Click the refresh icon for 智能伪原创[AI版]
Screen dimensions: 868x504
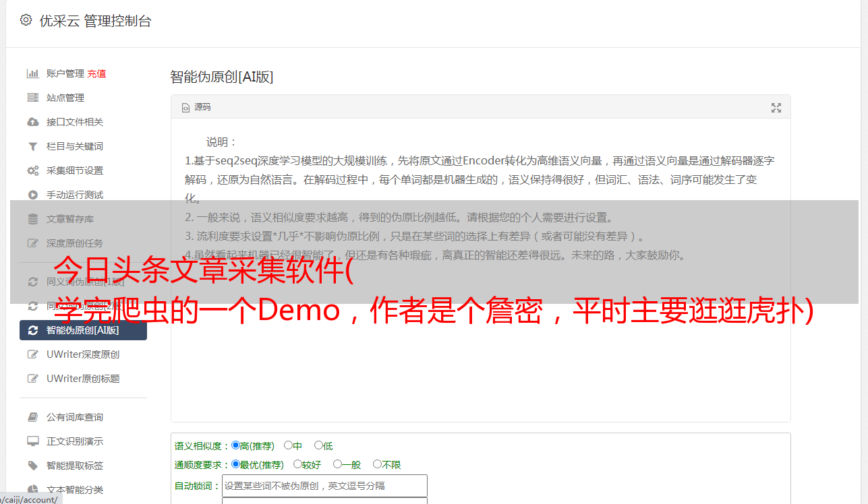pyautogui.click(x=32, y=330)
